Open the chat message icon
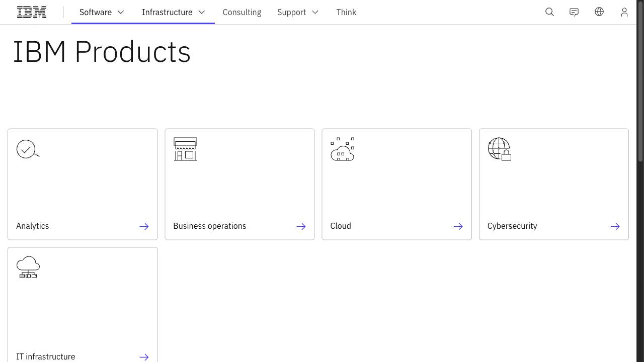 574,12
